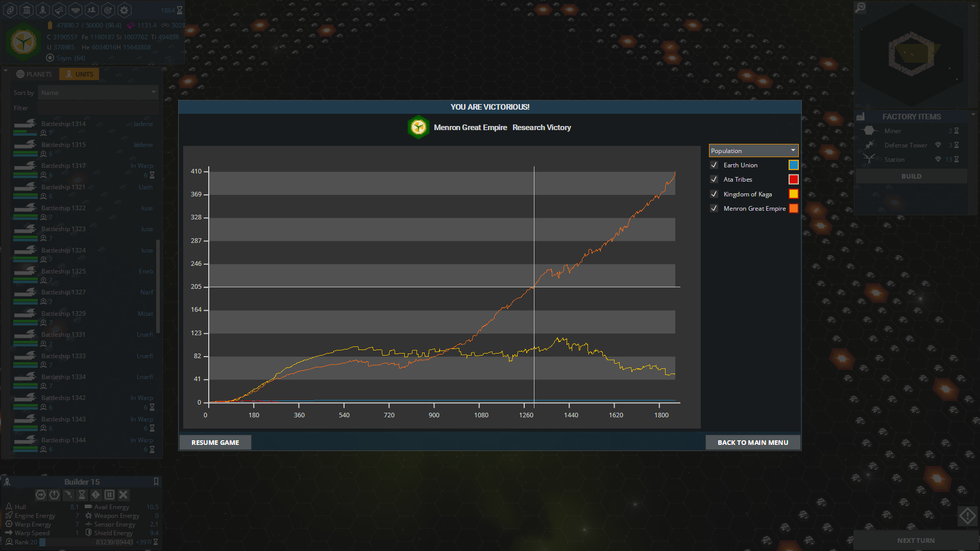
Task: Collapse the left units panel arrow
Action: [5, 70]
